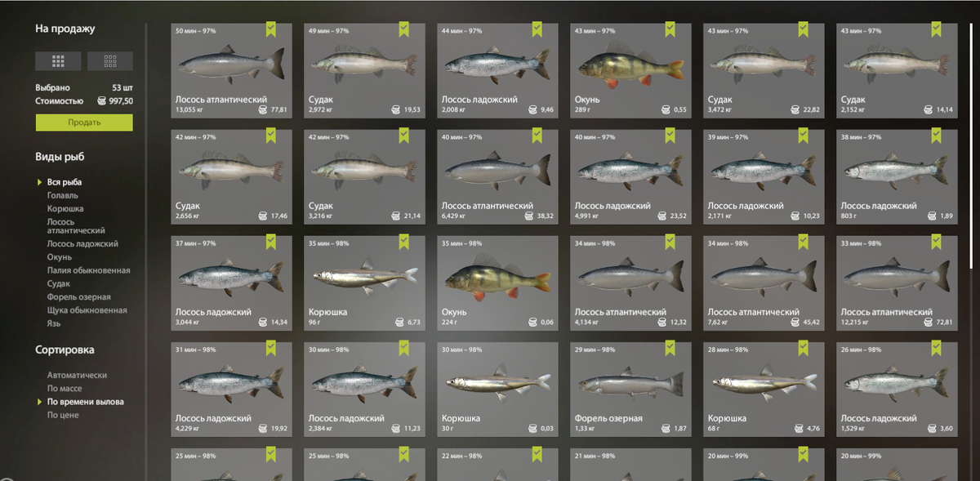Click coin icon beside 45,42 price
The image size is (980, 481).
coord(796,322)
